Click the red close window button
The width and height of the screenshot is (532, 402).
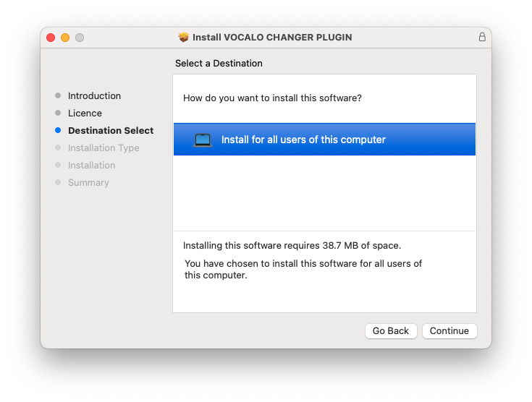coord(51,37)
